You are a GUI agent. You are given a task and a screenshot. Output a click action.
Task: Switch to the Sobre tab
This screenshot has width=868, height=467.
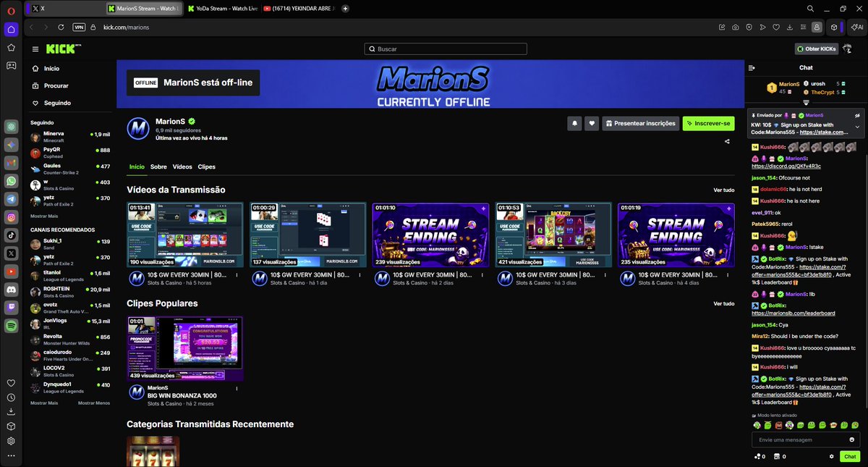pyautogui.click(x=158, y=167)
